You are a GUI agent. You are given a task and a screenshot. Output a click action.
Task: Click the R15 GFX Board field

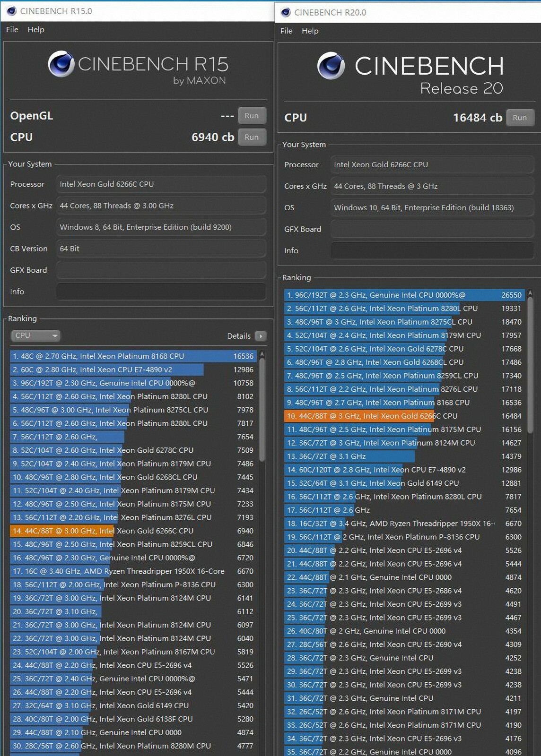[161, 270]
